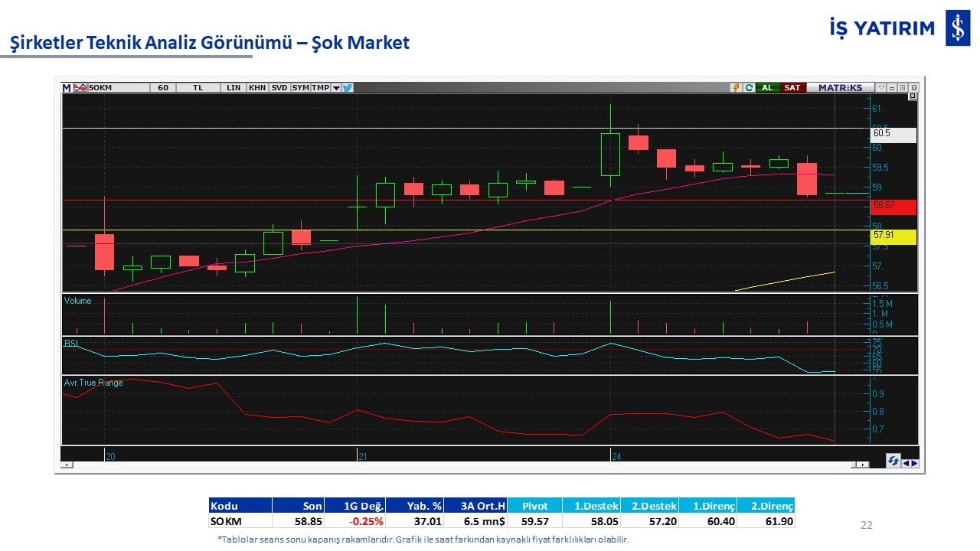Click the blue sync arrows icon at bottom right
Image resolution: width=980 pixels, height=551 pixels.
tap(893, 461)
